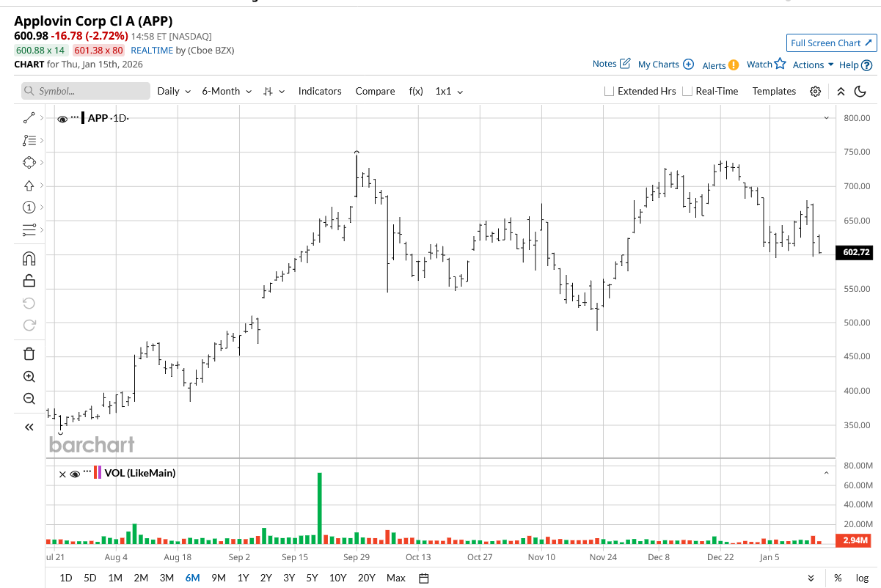The width and height of the screenshot is (881, 588).
Task: Enable the Extended Hrs checkbox
Action: point(609,92)
